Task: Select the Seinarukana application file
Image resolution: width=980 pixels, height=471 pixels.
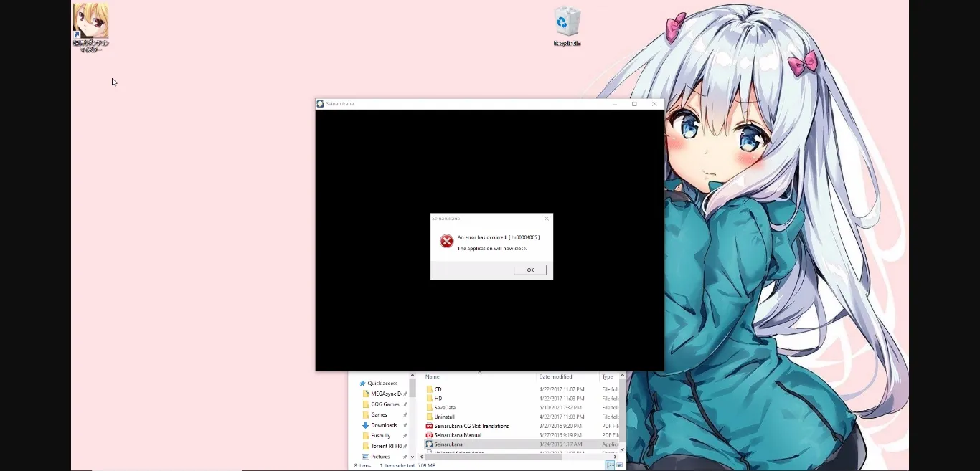Action: [x=448, y=444]
